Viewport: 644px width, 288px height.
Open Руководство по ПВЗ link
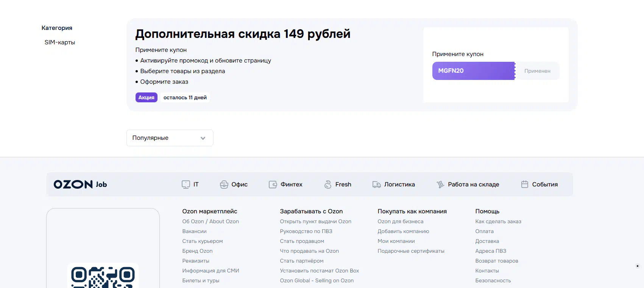(306, 232)
